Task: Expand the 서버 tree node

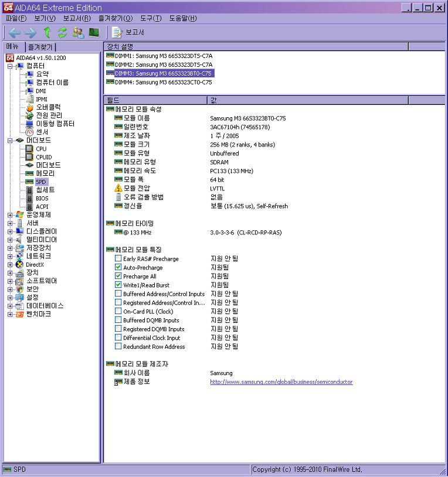Action: click(10, 223)
